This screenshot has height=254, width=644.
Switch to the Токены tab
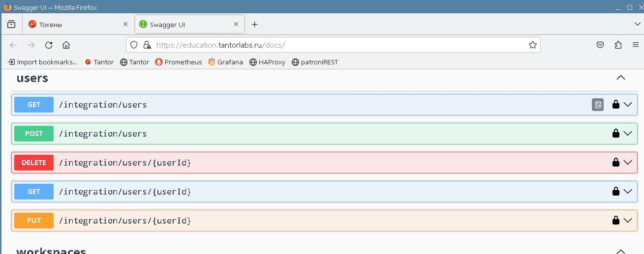click(x=74, y=25)
